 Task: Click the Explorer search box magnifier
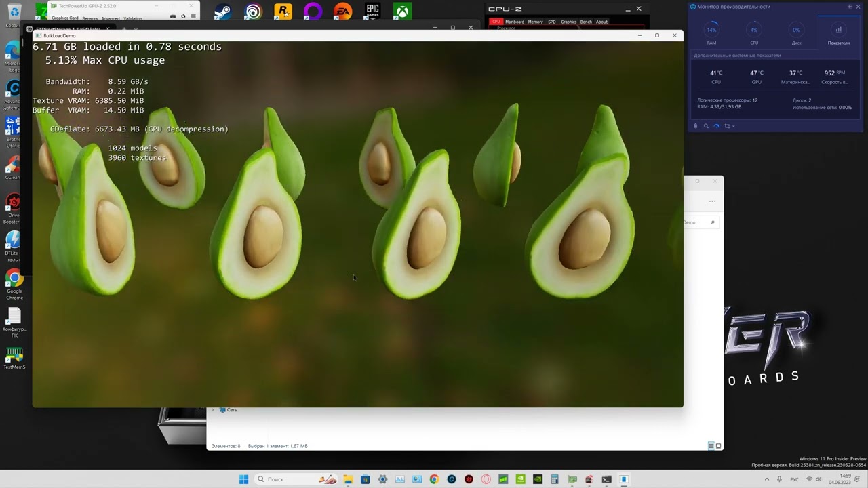tap(712, 222)
